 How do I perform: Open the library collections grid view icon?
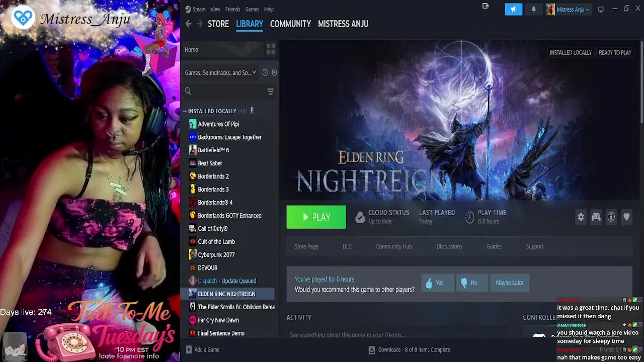(271, 49)
